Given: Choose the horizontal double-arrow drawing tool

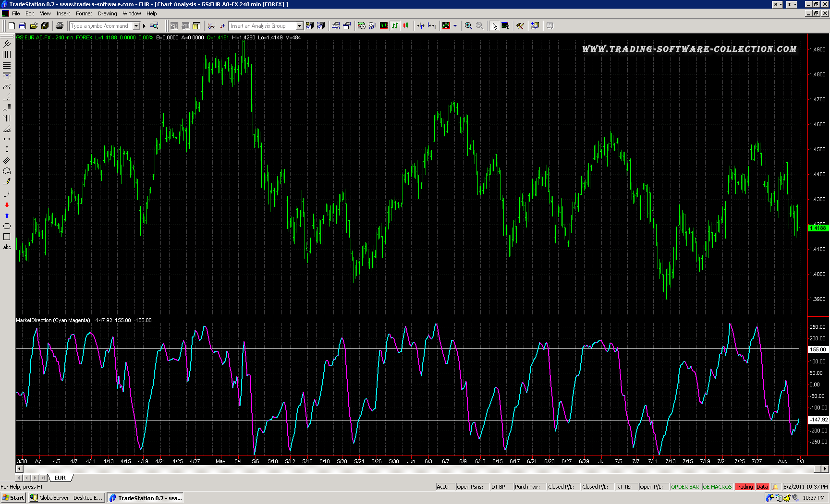Looking at the screenshot, I should pos(7,139).
